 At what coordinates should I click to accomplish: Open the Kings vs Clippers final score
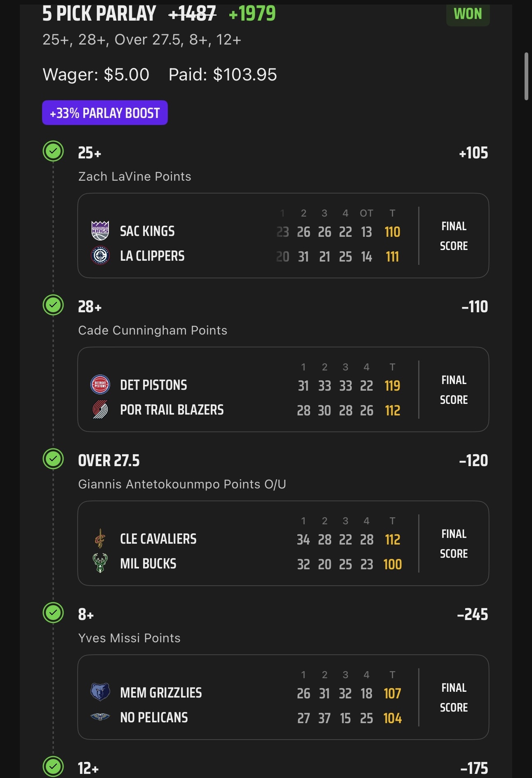coord(454,236)
